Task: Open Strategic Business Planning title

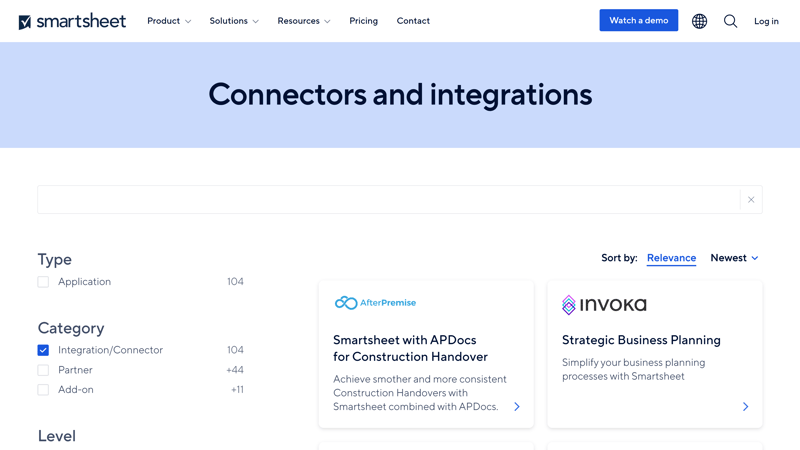Action: 641,340
